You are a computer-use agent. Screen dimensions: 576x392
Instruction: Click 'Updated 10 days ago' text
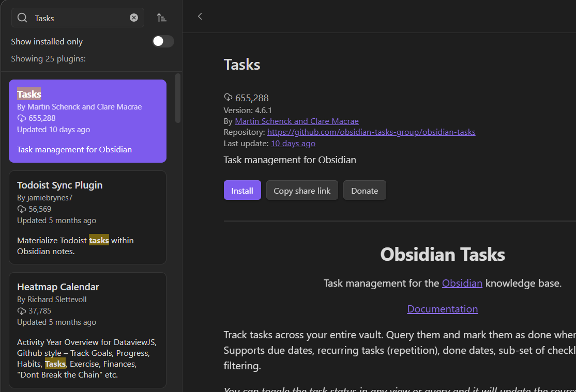pos(54,130)
